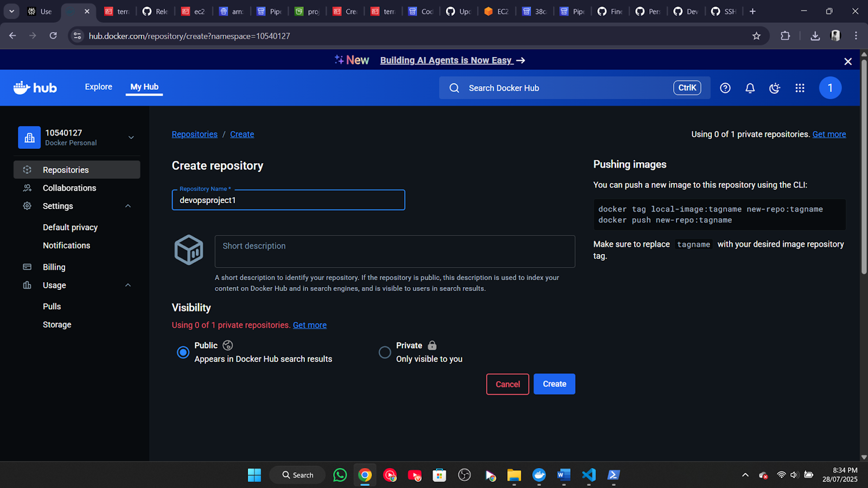
Task: Open a new browser tab
Action: pos(752,11)
